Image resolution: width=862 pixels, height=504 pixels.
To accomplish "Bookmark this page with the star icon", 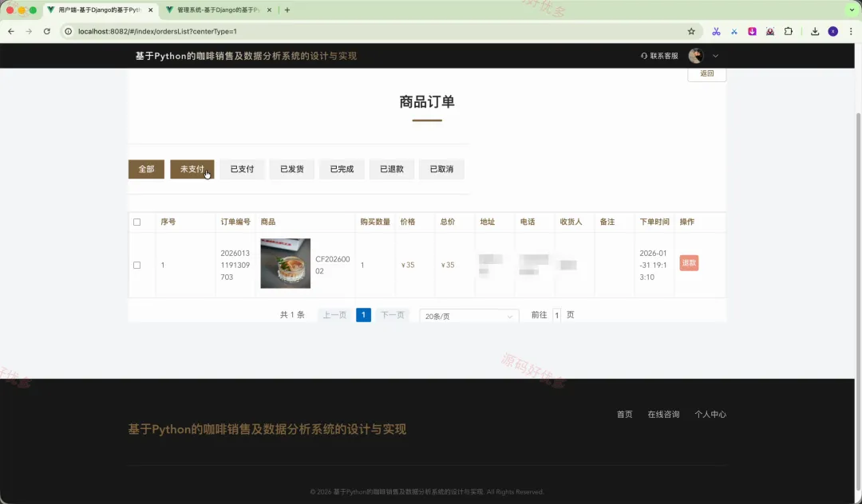I will click(x=691, y=31).
